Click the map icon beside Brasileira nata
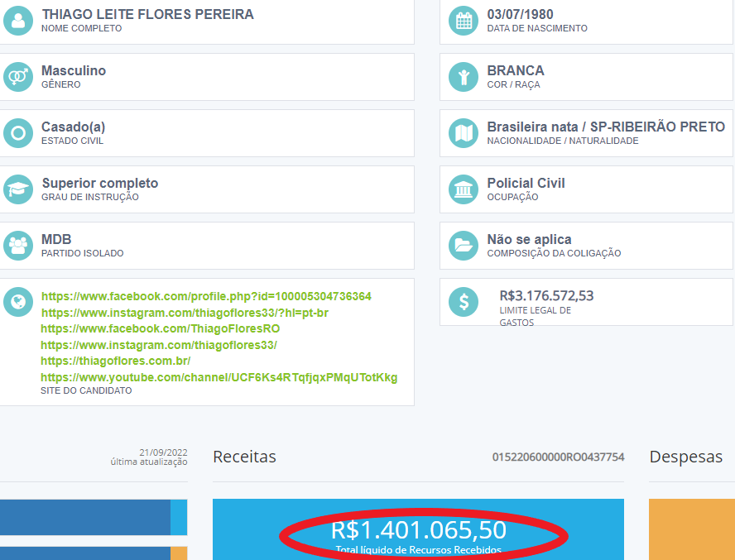735x560 pixels. point(464,133)
